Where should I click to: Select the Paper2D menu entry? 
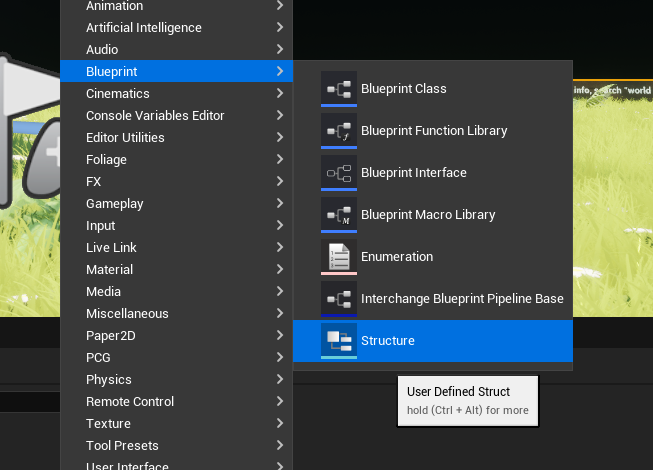click(110, 335)
